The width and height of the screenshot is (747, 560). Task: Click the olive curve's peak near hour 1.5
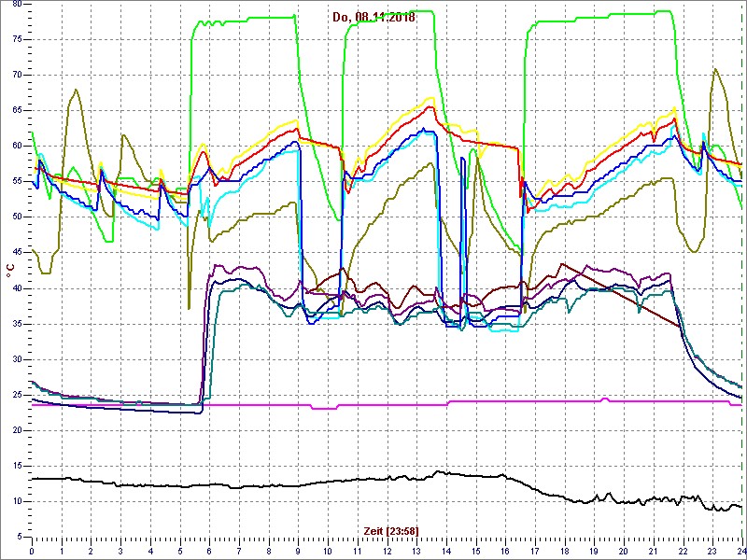[x=76, y=90]
